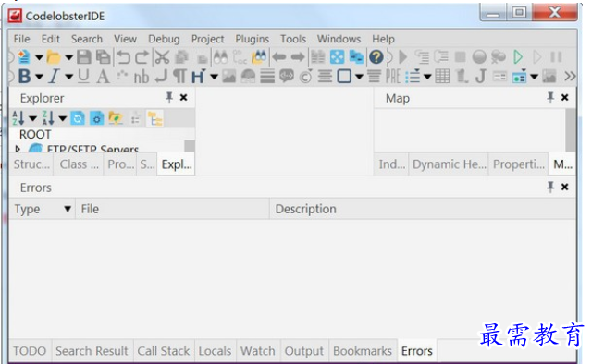
Task: Click the Cut scissors icon
Action: pyautogui.click(x=163, y=57)
